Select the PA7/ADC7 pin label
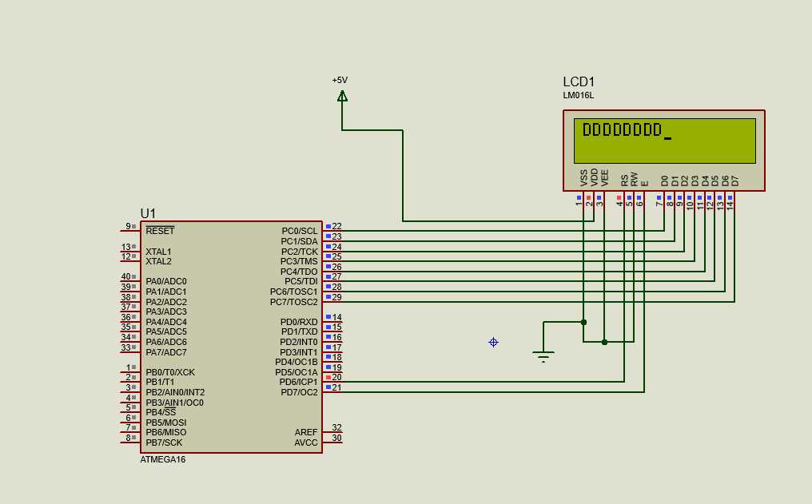Image resolution: width=812 pixels, height=504 pixels. [x=166, y=352]
